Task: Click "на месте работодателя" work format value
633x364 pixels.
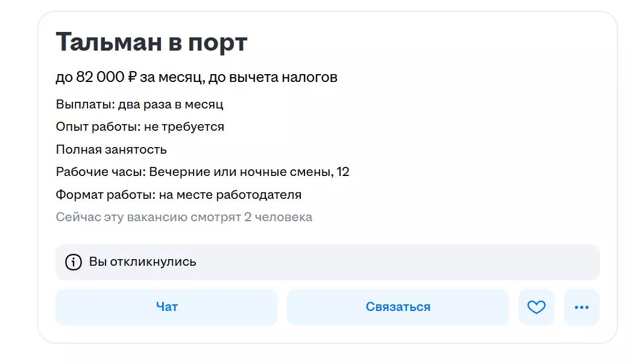Action: coord(230,195)
